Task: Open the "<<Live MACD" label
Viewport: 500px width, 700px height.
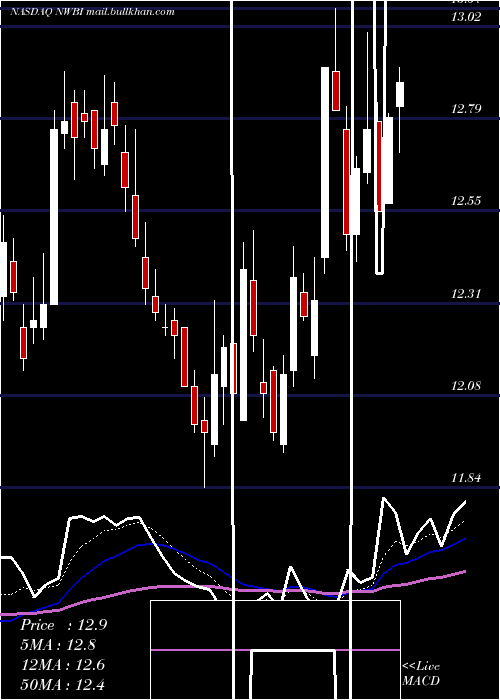Action: click(x=421, y=673)
